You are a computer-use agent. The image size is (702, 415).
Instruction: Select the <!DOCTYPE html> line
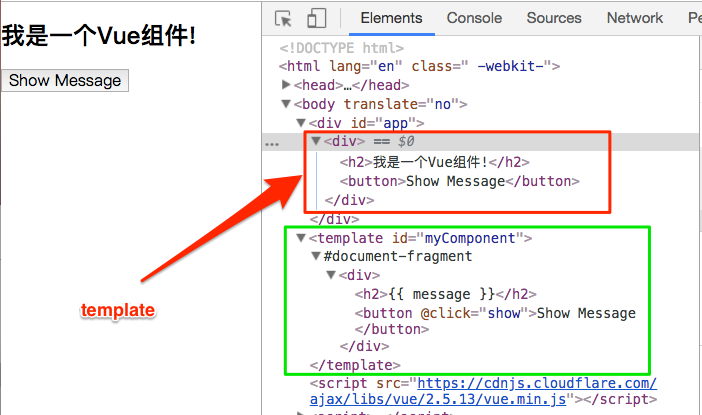[342, 48]
